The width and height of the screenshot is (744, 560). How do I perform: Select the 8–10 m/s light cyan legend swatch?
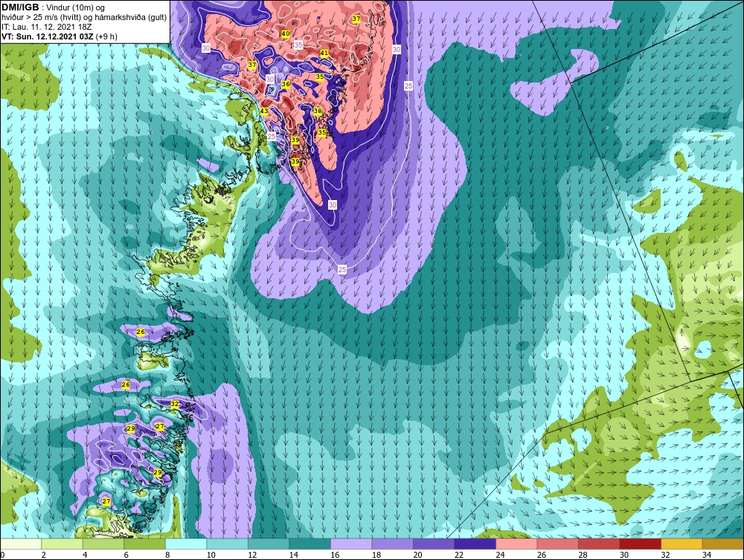(186, 544)
